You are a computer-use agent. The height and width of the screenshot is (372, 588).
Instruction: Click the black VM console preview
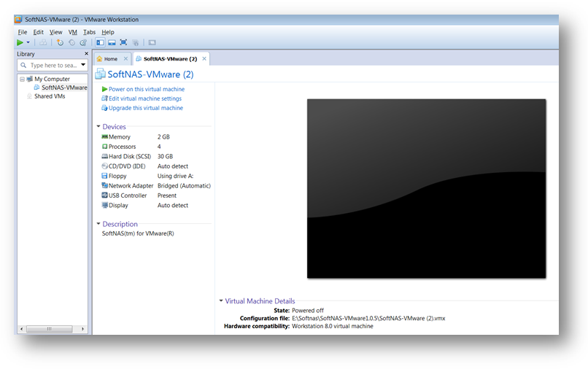[426, 189]
